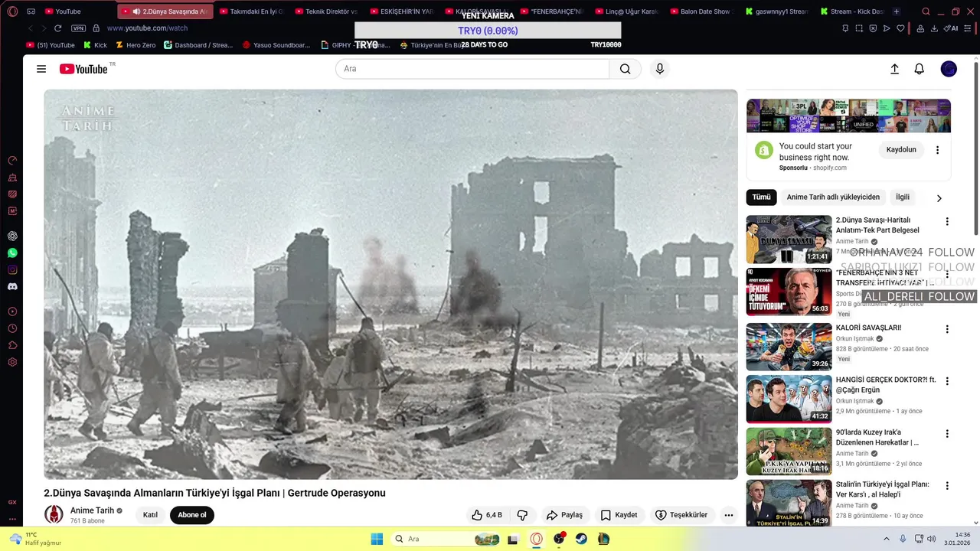Click the Katıl join button

click(x=150, y=515)
